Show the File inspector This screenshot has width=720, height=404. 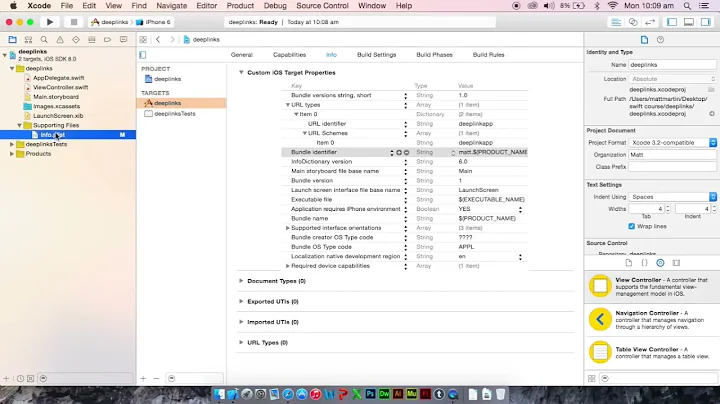[x=644, y=40]
